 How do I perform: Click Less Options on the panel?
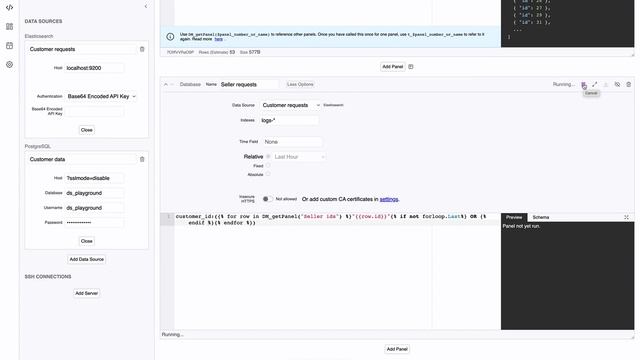(x=300, y=84)
